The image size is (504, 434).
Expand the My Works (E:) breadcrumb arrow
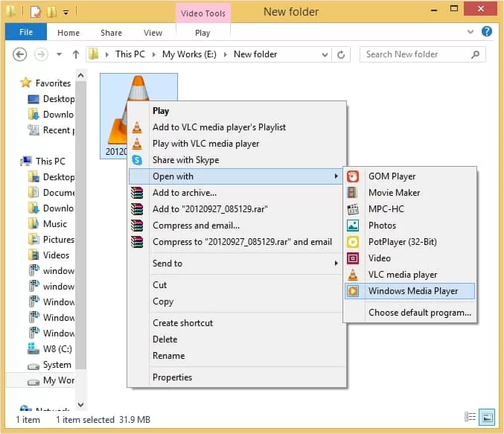point(226,54)
